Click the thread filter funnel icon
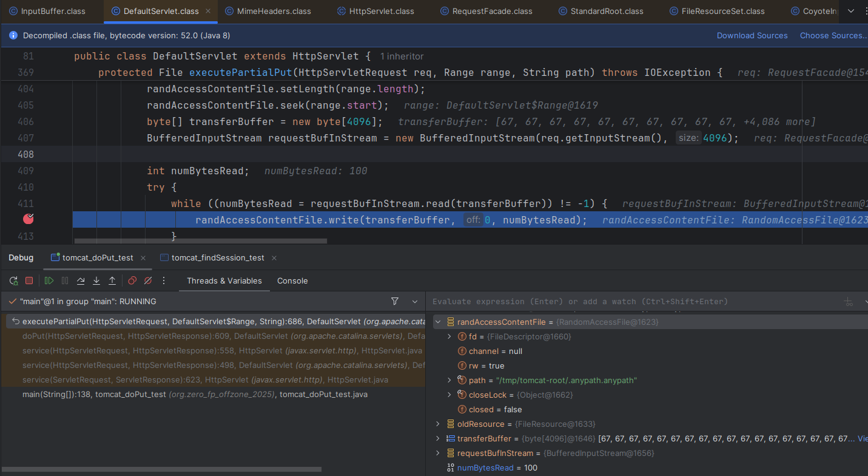Image resolution: width=868 pixels, height=476 pixels. coord(394,301)
